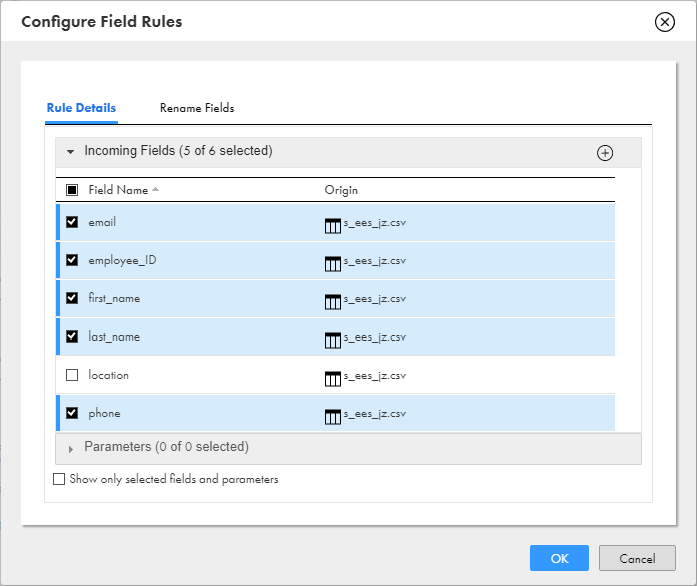Screen dimensions: 697x586
Task: Confirm with the OK button
Action: click(x=559, y=558)
